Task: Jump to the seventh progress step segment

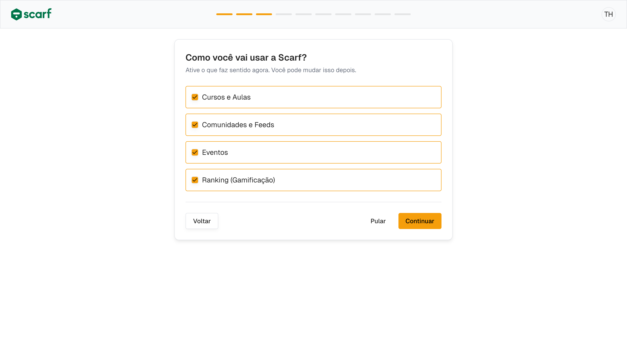Action: [343, 14]
